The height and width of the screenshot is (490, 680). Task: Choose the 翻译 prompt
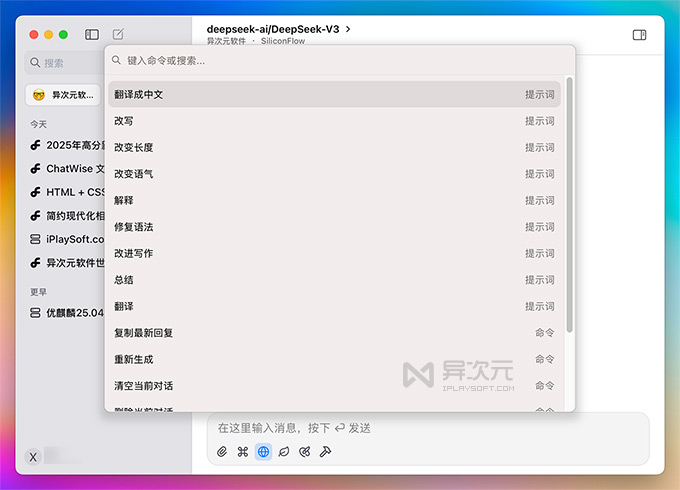tap(334, 306)
